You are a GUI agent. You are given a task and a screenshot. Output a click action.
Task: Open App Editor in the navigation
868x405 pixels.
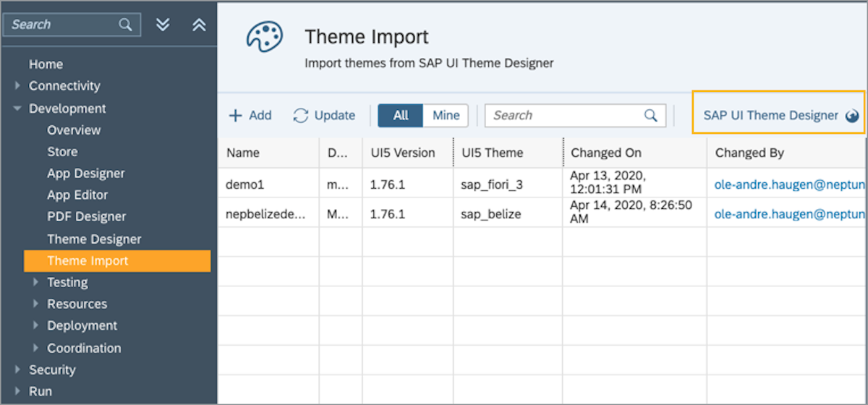coord(77,195)
